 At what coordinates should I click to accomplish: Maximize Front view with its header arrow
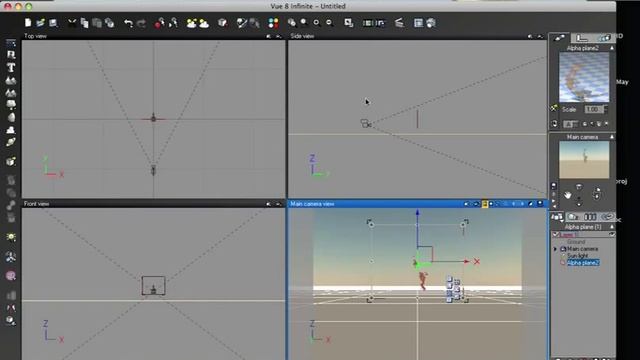tap(279, 204)
